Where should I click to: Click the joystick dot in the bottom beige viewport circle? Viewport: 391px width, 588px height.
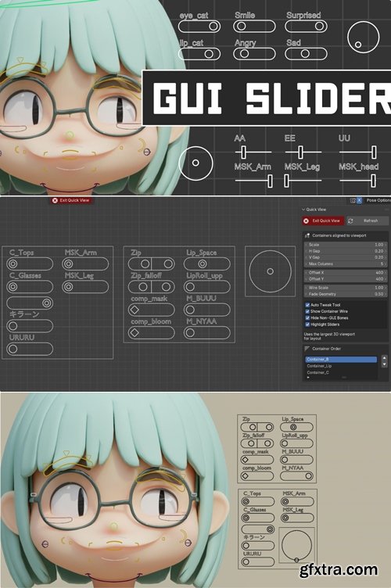(x=296, y=560)
